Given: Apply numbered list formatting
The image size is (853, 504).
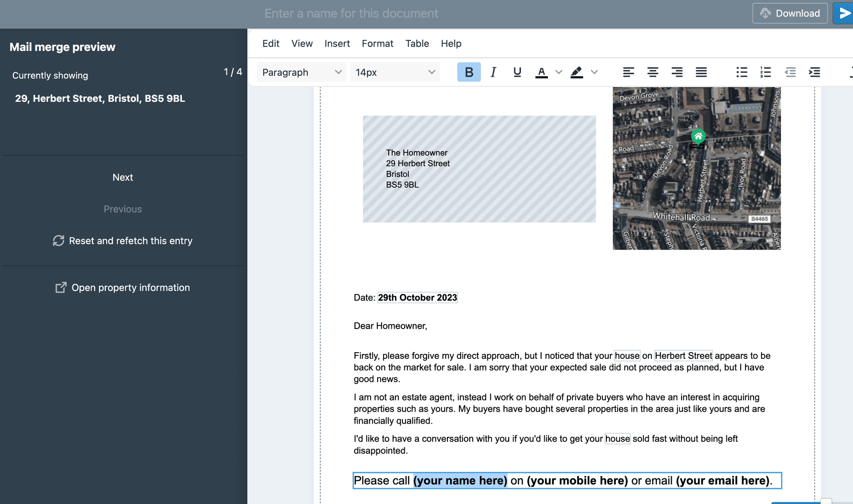Looking at the screenshot, I should coord(766,72).
